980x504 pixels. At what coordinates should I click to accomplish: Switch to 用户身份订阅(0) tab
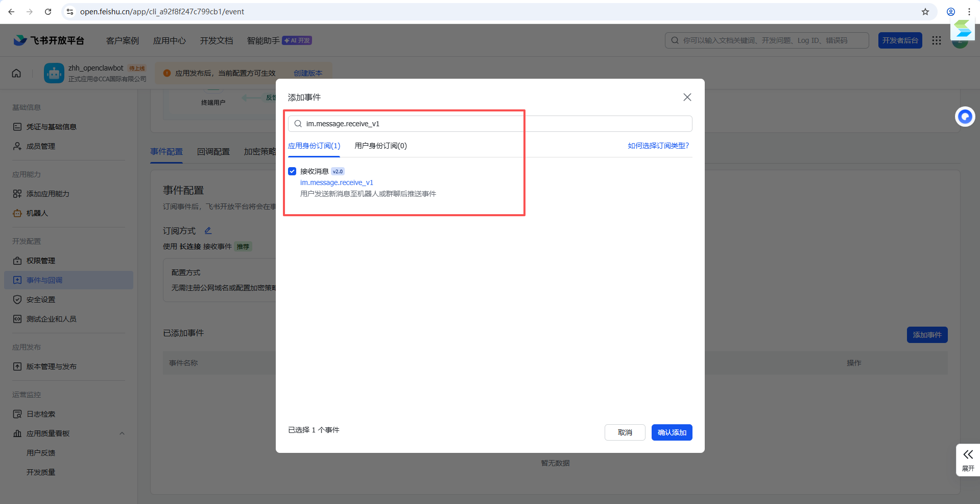point(380,146)
